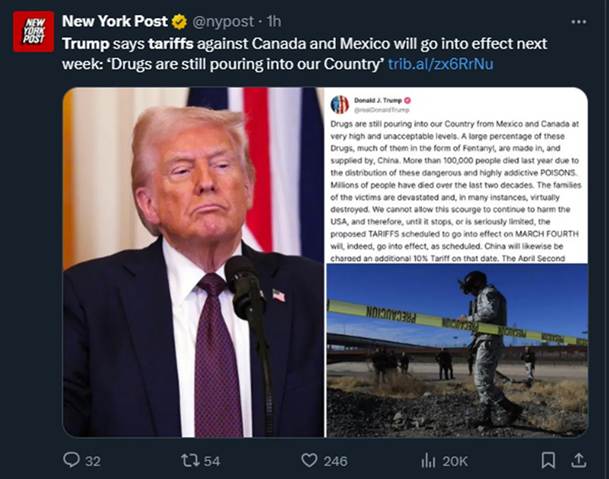
Task: Open the Truth Social post screenshot image
Action: tap(457, 175)
